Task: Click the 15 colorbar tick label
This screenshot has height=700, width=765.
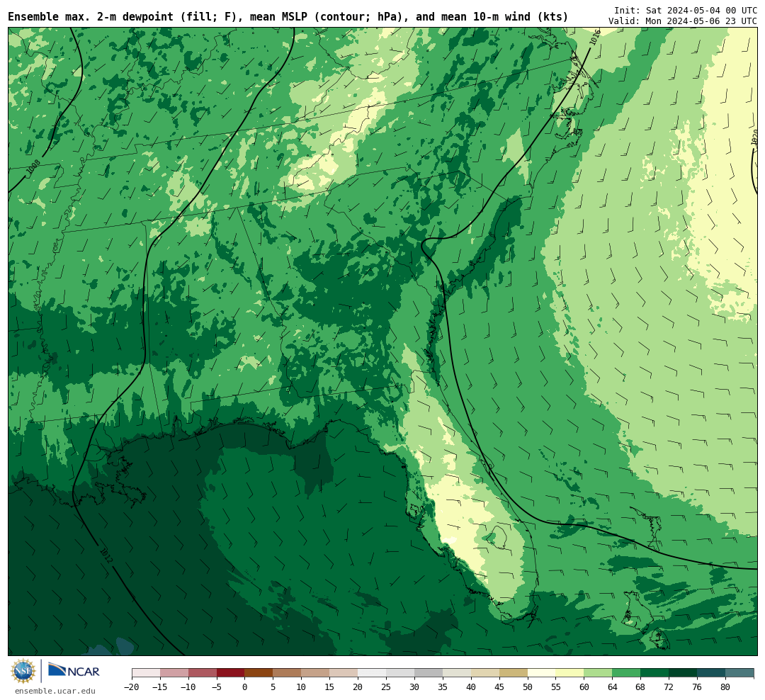Action: [x=329, y=687]
